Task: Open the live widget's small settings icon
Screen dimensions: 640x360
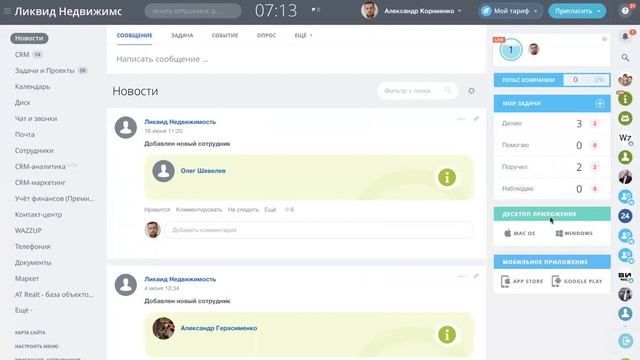Action: pyautogui.click(x=604, y=39)
